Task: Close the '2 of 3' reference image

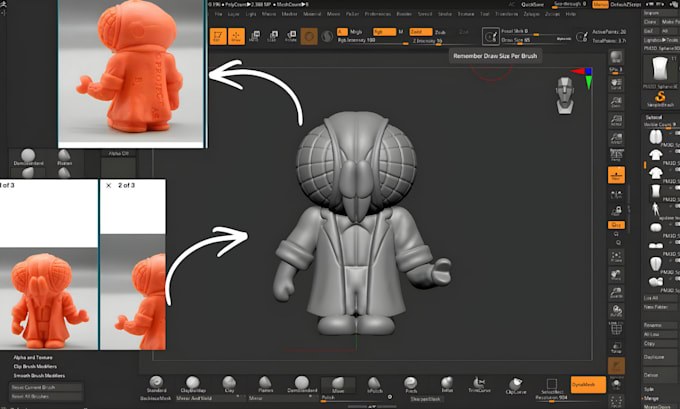Action: tap(108, 185)
